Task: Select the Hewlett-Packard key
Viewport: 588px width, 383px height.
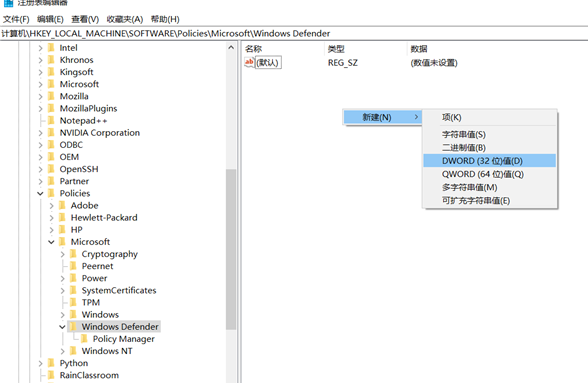Action: [104, 218]
